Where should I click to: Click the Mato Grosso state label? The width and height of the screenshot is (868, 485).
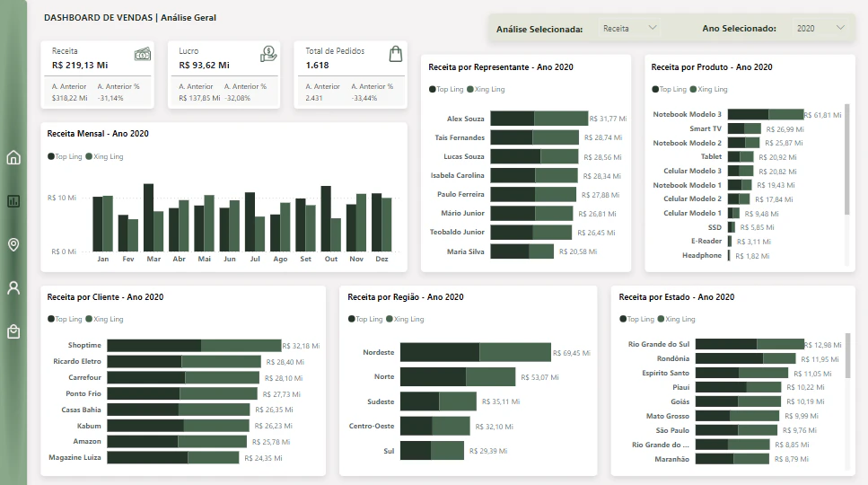click(668, 416)
